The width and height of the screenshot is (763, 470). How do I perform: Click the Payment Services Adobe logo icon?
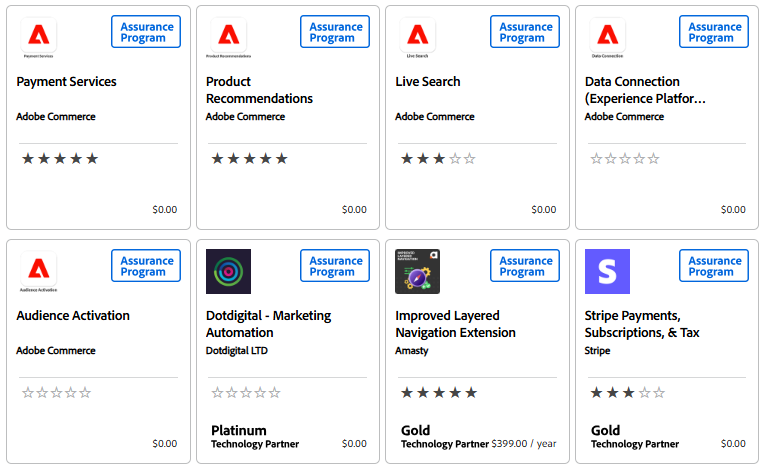(38, 35)
